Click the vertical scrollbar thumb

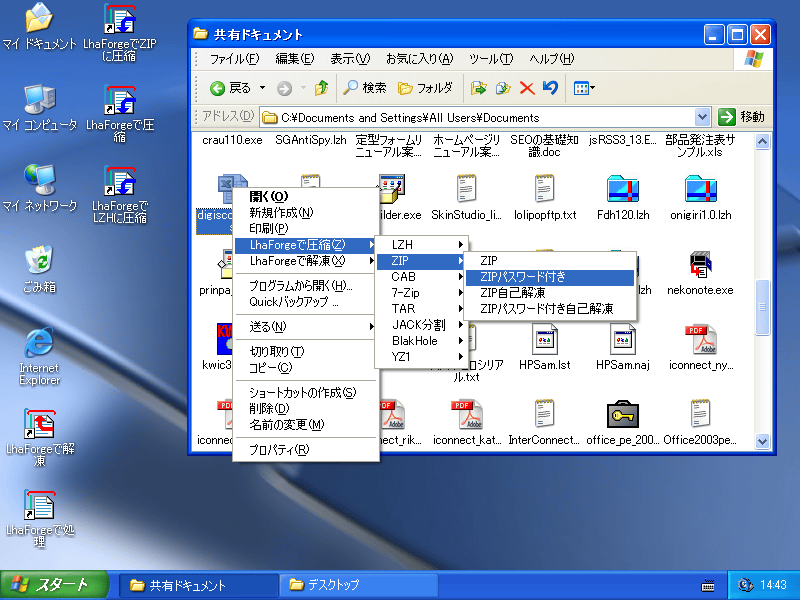pyautogui.click(x=762, y=307)
